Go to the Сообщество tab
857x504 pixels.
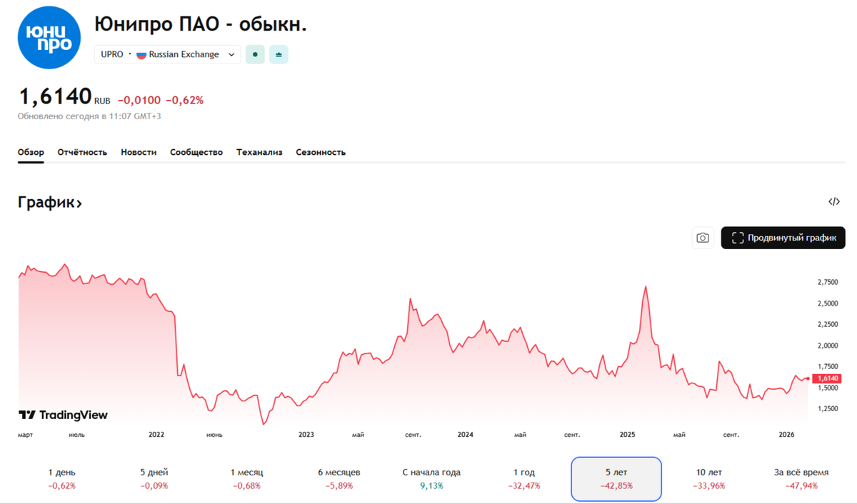(196, 152)
